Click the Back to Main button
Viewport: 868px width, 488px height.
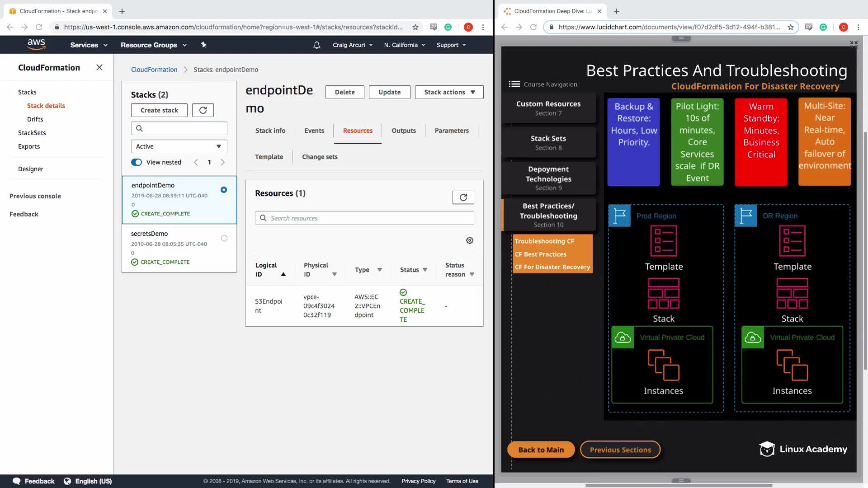(x=541, y=450)
